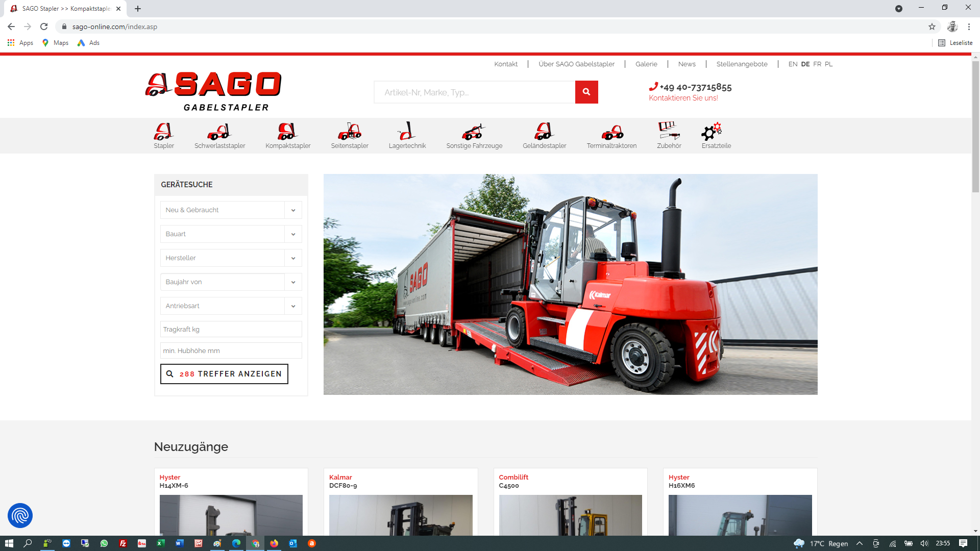The image size is (980, 551).
Task: Click the SAGO Gabelstapler logo
Action: click(x=213, y=91)
